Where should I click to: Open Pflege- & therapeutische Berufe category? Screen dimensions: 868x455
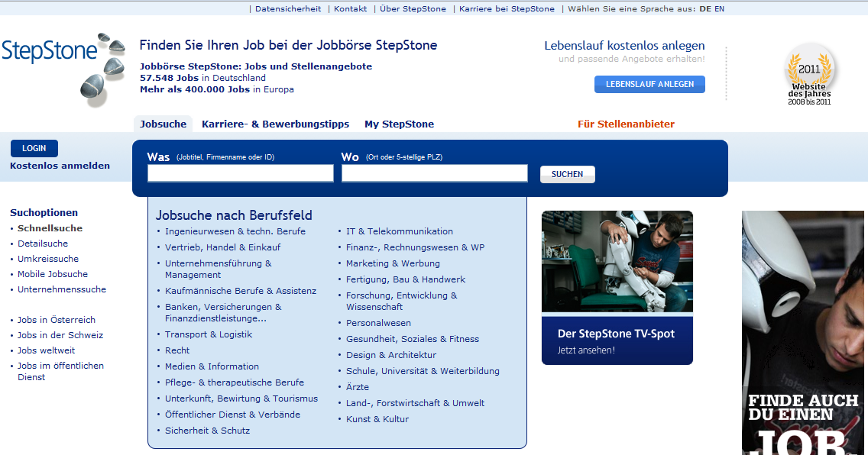coord(234,382)
